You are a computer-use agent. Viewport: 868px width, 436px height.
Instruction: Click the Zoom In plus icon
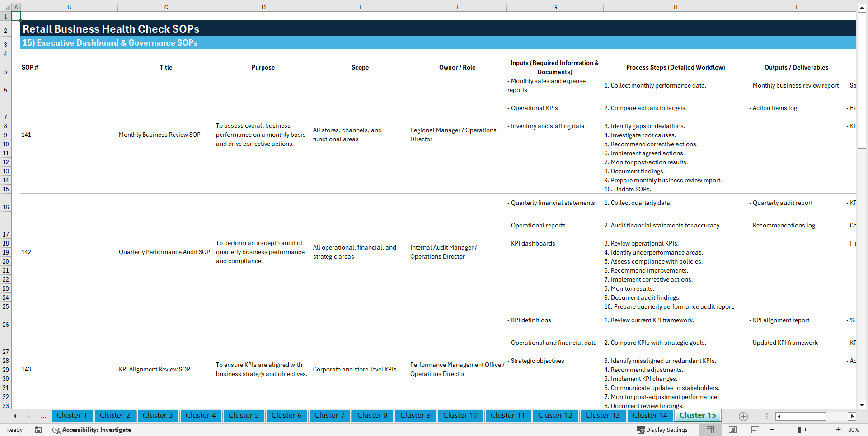[x=839, y=430]
